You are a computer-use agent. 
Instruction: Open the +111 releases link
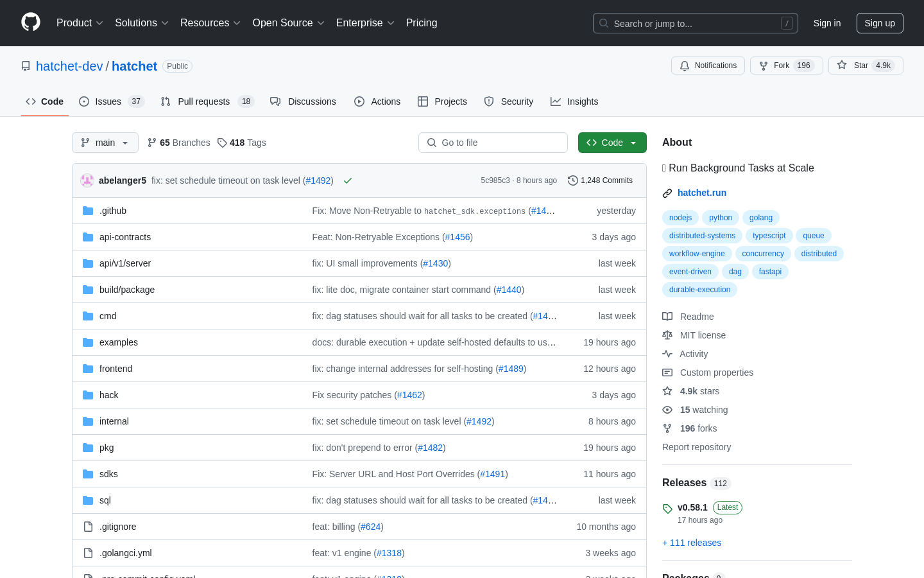pyautogui.click(x=692, y=543)
